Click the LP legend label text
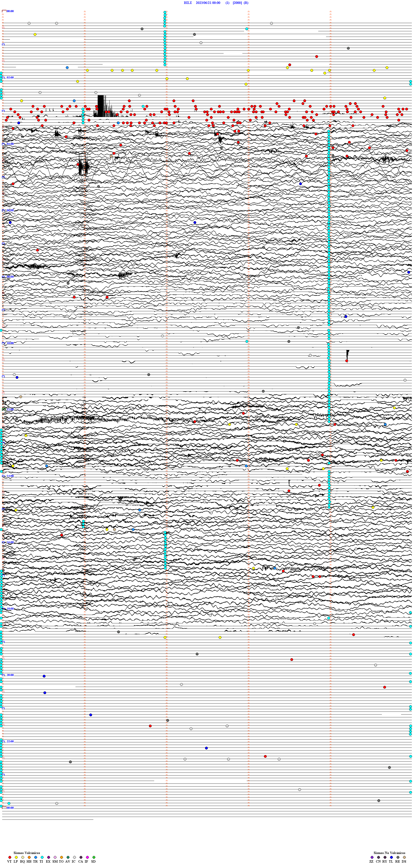This screenshot has width=414, height=868. point(16,861)
